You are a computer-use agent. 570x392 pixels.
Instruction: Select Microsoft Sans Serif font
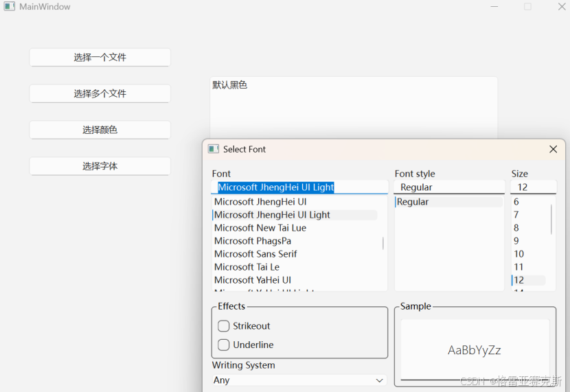(295, 254)
